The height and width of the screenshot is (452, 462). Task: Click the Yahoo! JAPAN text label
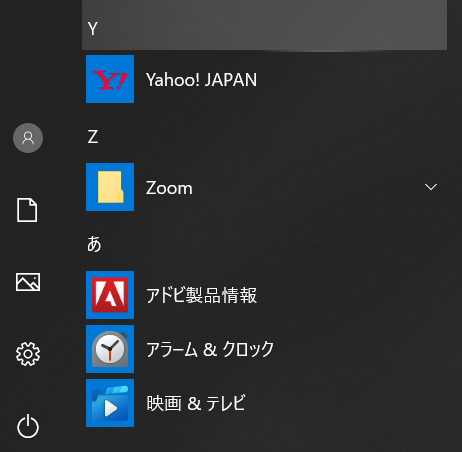point(202,80)
